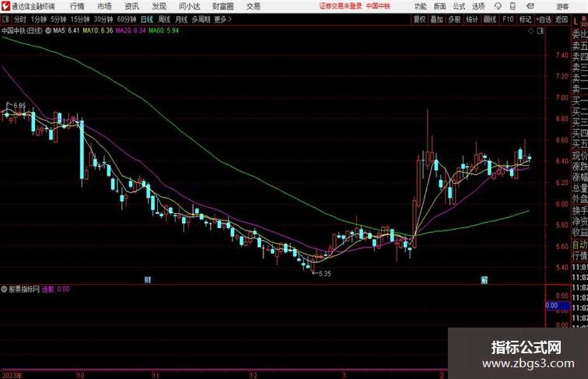Screen dimensions: 588x379
Task: Click the 复权 toolbar button
Action: (x=419, y=19)
